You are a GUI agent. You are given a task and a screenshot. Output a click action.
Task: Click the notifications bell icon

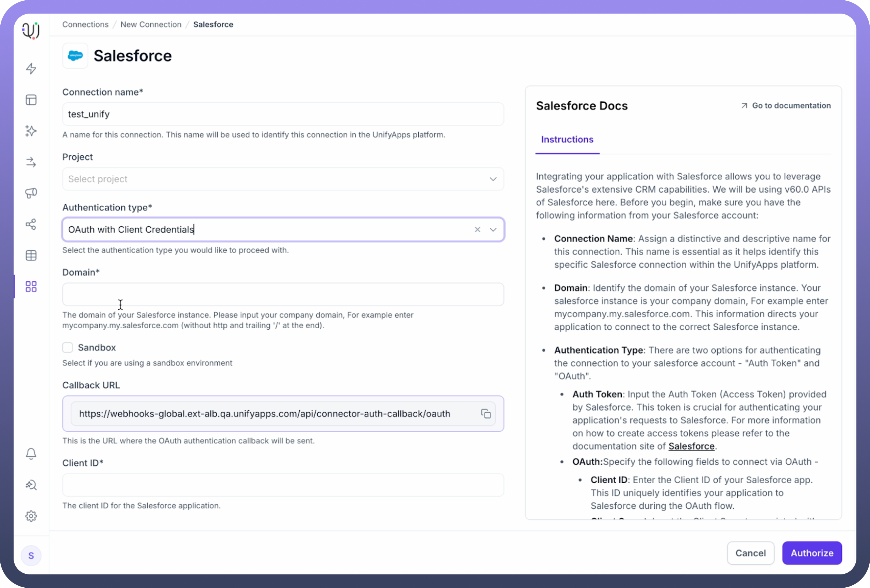coord(31,454)
